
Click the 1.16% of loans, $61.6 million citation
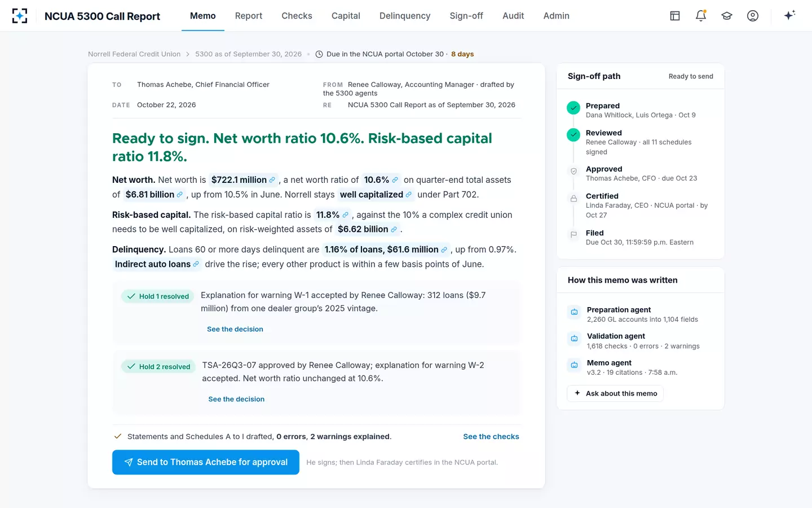click(x=386, y=249)
